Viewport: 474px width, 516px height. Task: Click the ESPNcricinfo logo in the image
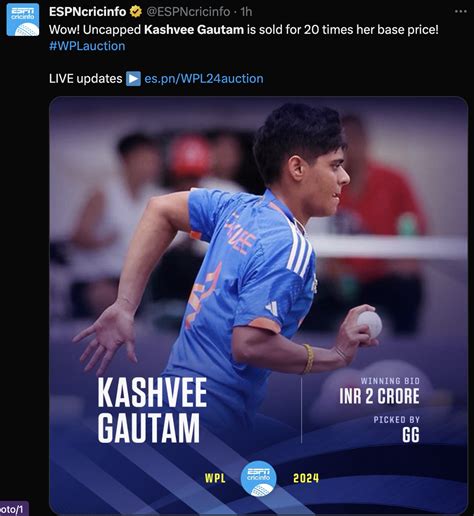258,478
